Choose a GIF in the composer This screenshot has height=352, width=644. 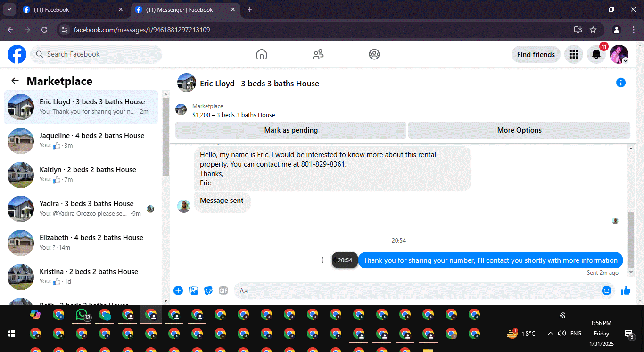223,291
